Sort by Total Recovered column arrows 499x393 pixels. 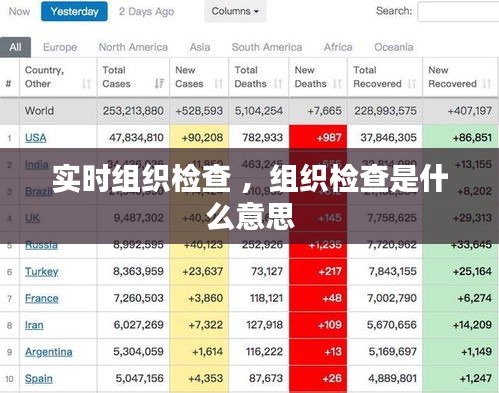[x=412, y=83]
